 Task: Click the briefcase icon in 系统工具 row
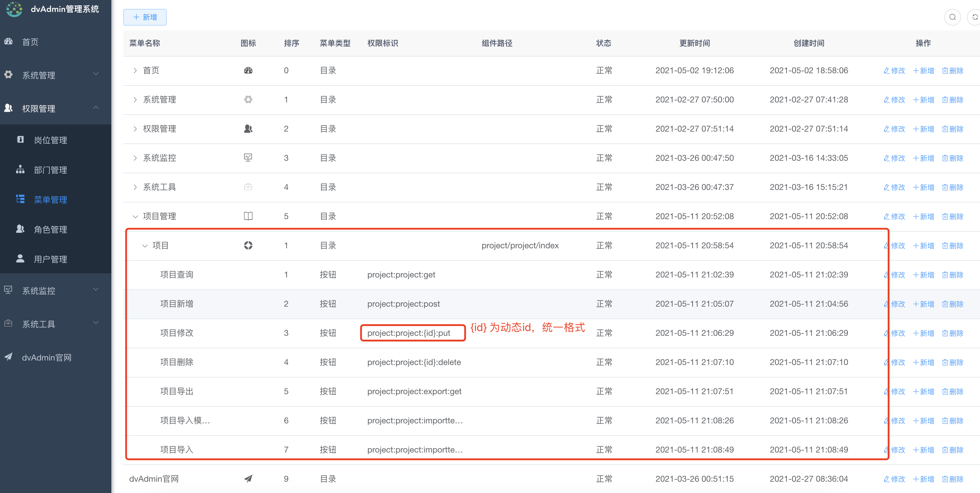(x=249, y=187)
